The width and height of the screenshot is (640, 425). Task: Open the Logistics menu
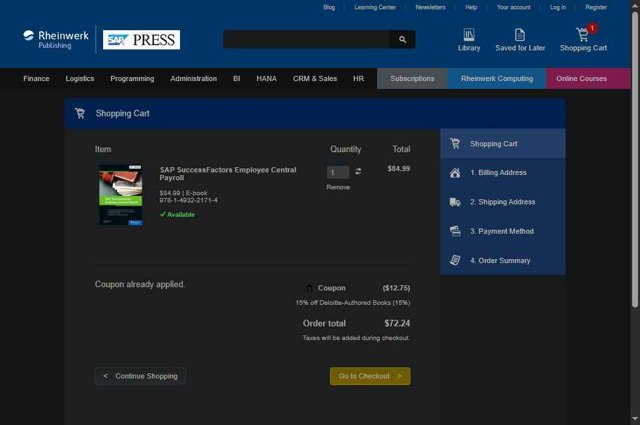pyautogui.click(x=80, y=78)
